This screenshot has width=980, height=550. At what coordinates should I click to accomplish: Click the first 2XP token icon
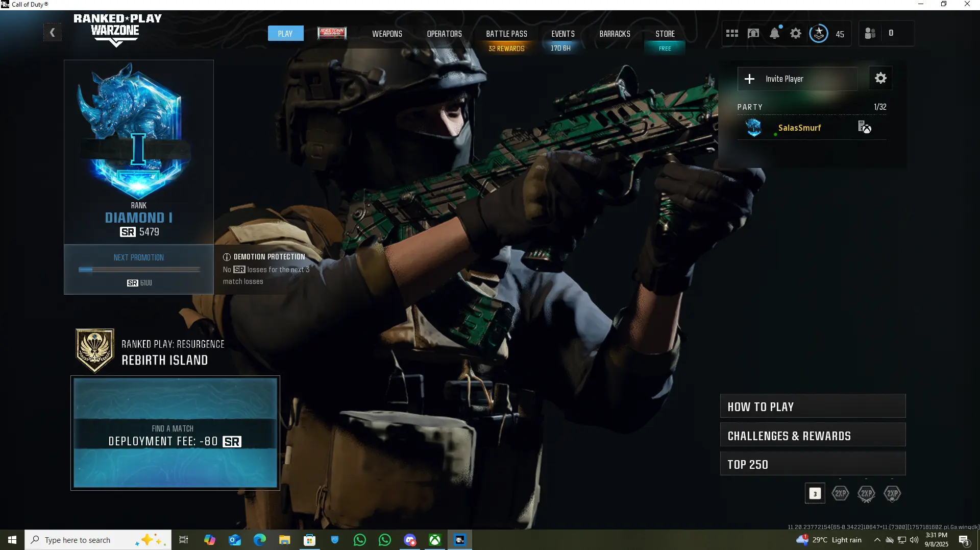[x=840, y=493]
